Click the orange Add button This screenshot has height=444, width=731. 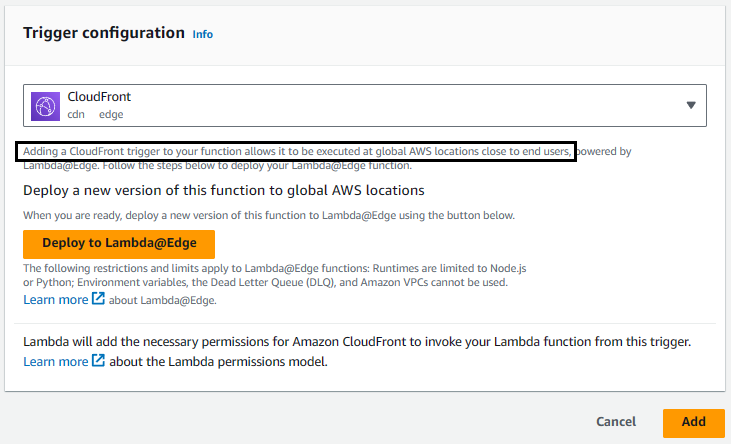click(x=694, y=422)
